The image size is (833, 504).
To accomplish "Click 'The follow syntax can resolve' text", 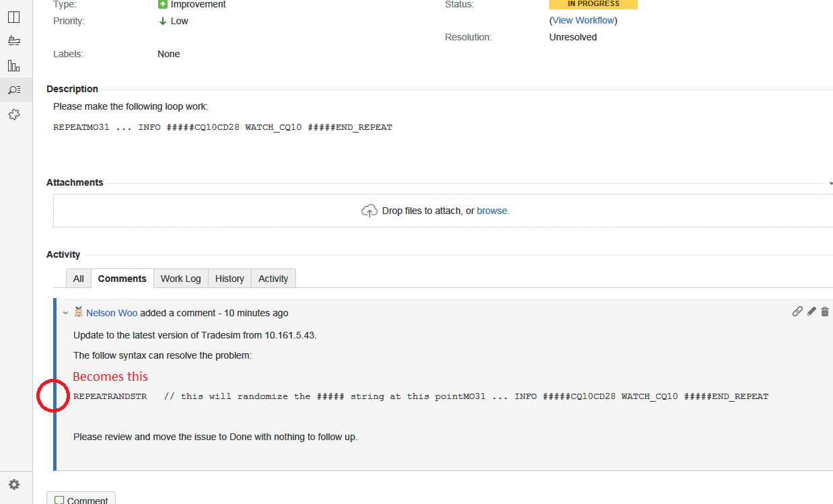I will point(162,355).
